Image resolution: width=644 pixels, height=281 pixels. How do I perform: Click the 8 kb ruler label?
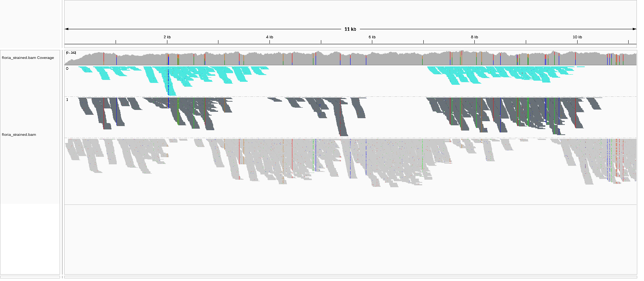(x=474, y=37)
